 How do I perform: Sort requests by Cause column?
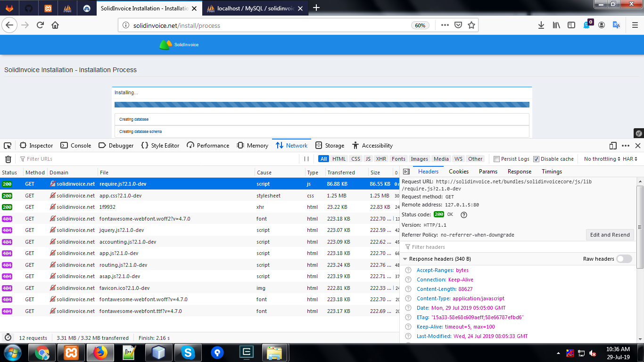pyautogui.click(x=280, y=173)
